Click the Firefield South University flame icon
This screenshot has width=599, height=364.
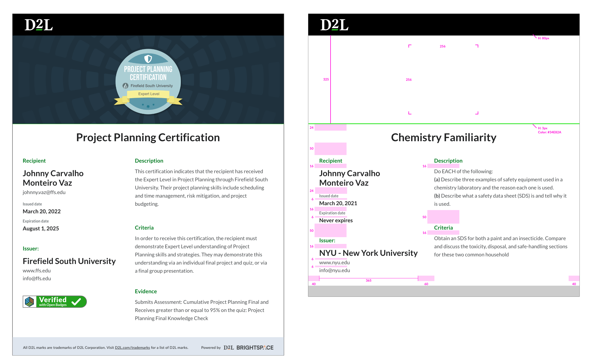coord(125,86)
